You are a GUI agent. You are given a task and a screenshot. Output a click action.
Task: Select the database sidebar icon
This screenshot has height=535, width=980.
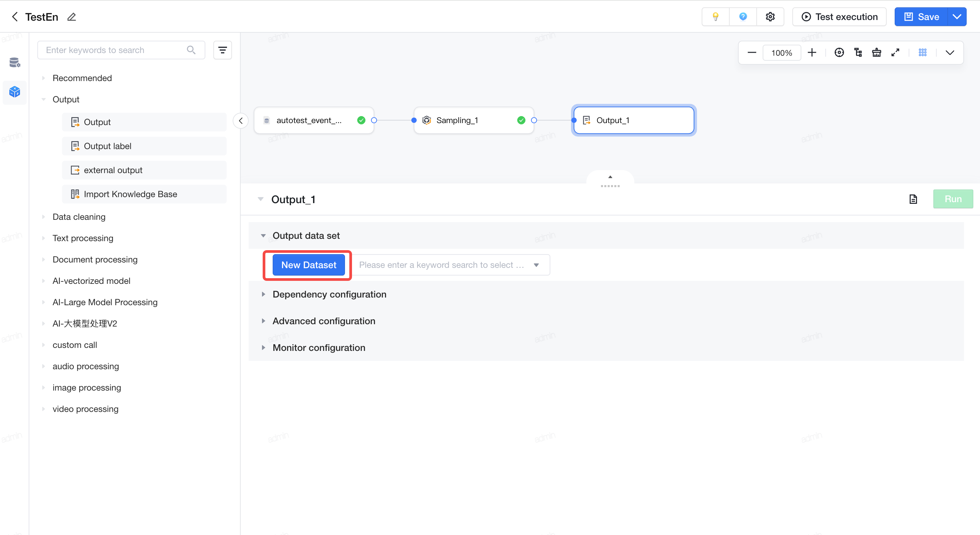pyautogui.click(x=14, y=62)
